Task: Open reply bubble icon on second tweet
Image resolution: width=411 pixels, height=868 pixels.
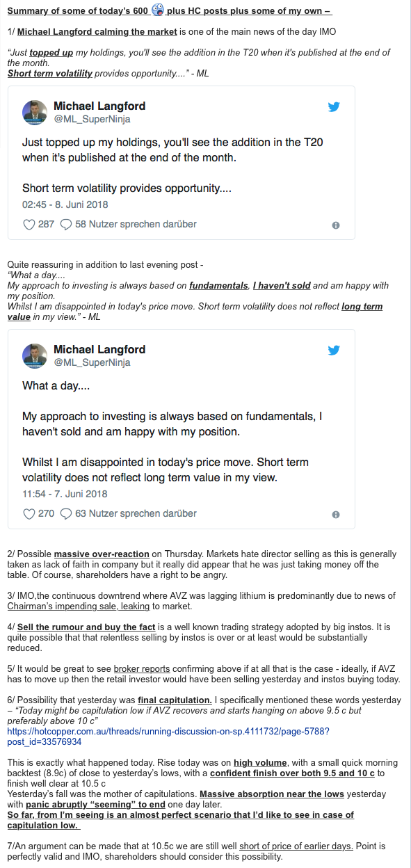Action: [x=66, y=514]
